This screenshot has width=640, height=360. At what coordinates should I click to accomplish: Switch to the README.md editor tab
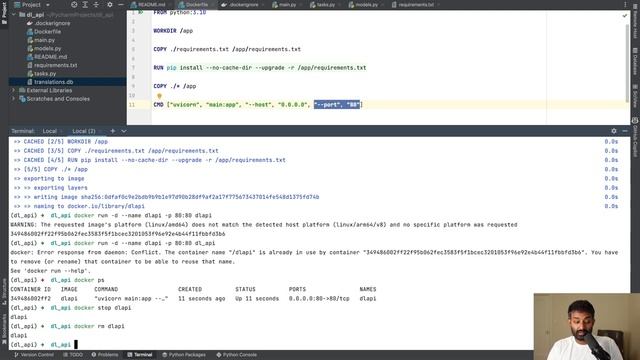[x=150, y=5]
